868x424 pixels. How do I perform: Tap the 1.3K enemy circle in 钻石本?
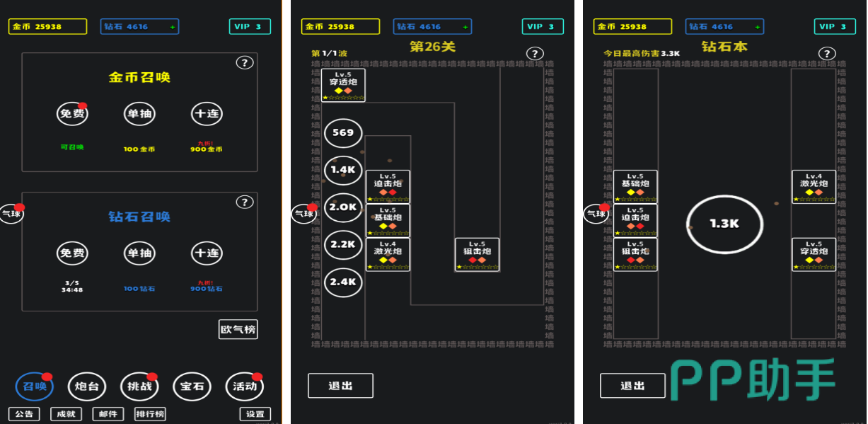724,224
